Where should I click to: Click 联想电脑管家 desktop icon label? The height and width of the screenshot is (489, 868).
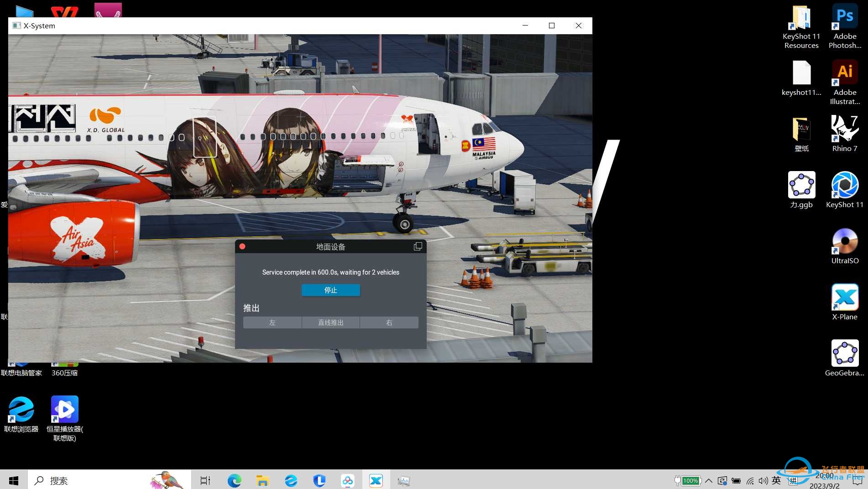coord(21,373)
